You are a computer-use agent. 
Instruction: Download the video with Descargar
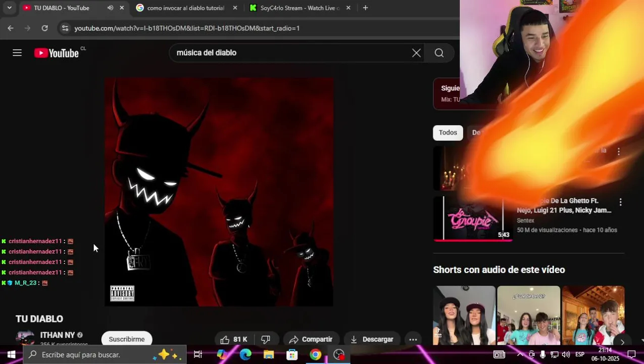[x=372, y=339]
